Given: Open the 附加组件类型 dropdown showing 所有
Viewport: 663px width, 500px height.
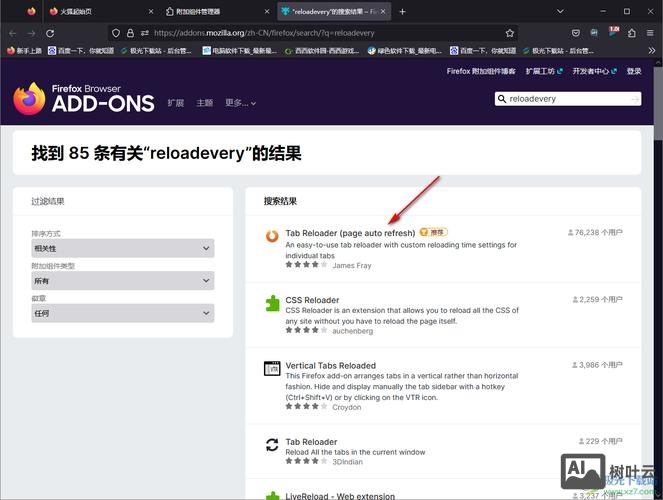Looking at the screenshot, I should pos(123,281).
